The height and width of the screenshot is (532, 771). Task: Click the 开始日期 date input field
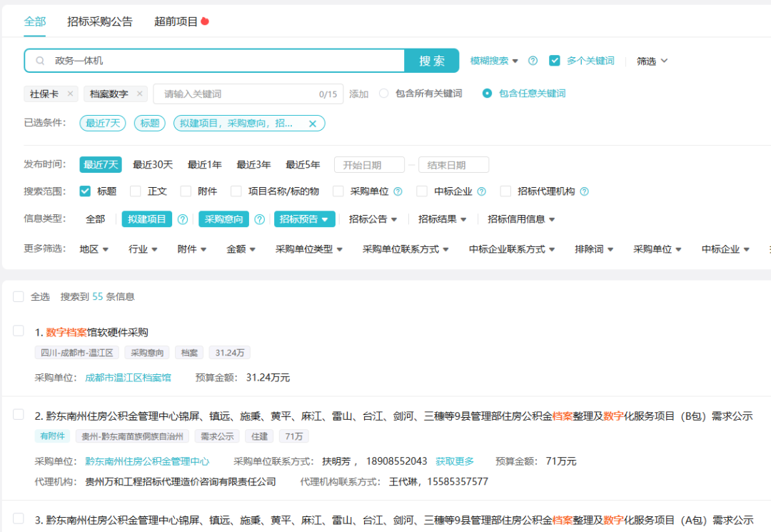click(x=369, y=165)
